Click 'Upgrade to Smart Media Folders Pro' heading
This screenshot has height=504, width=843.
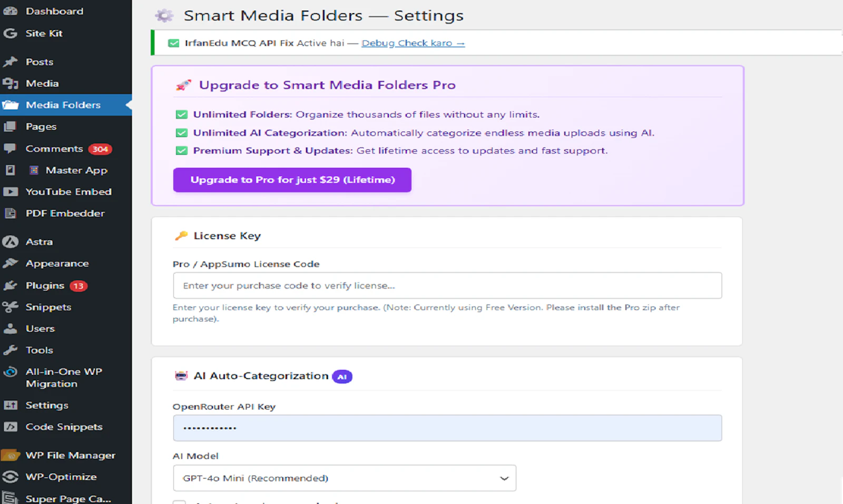coord(327,85)
